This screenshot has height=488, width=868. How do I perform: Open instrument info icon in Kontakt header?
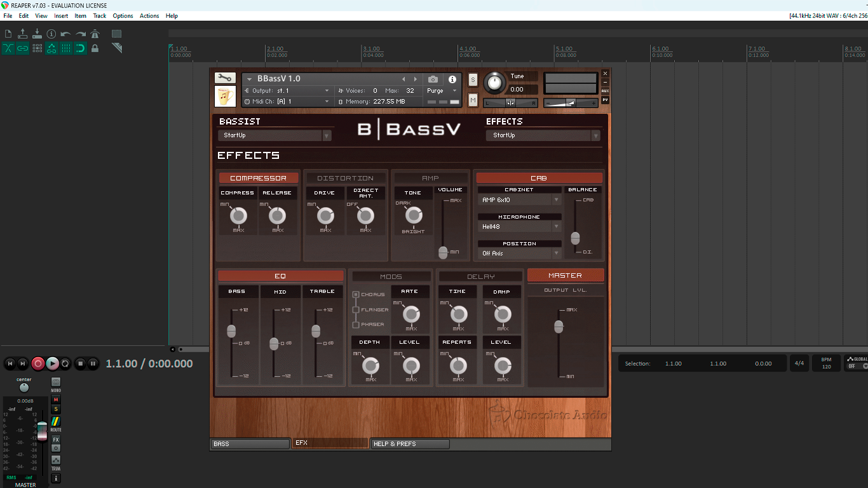[452, 79]
